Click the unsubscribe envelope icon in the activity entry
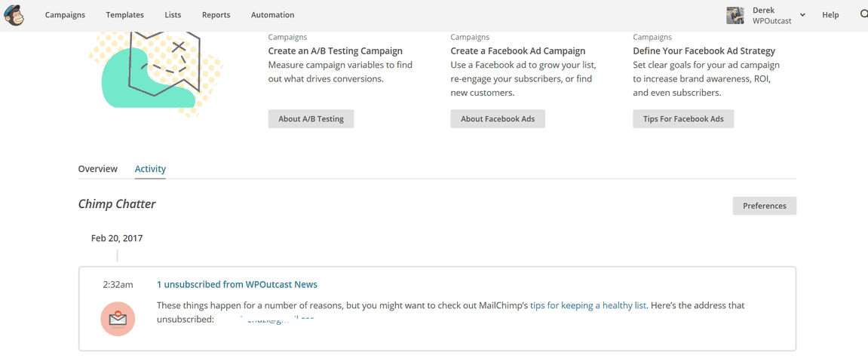 pyautogui.click(x=118, y=319)
